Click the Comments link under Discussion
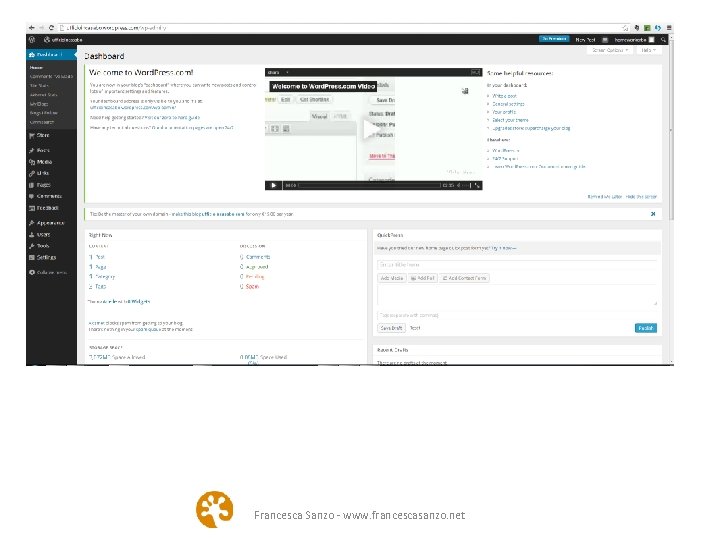The image size is (720, 540). point(258,257)
